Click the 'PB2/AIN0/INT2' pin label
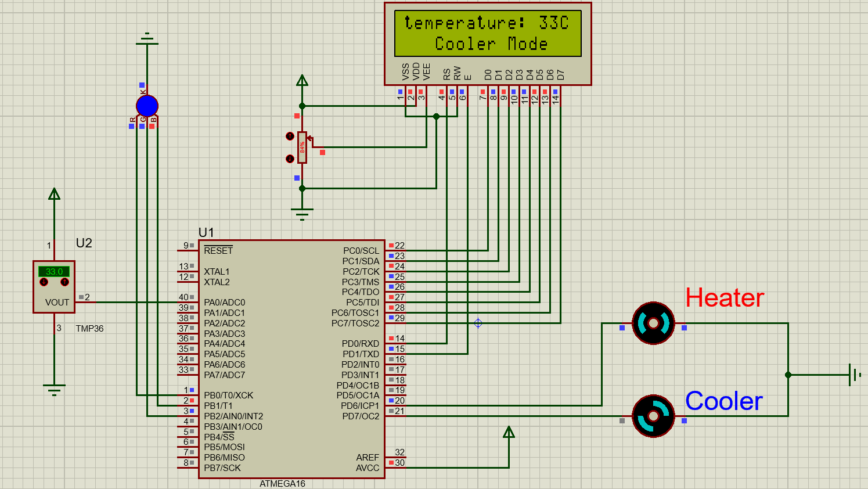Screen dimensions: 868x489 (233, 416)
